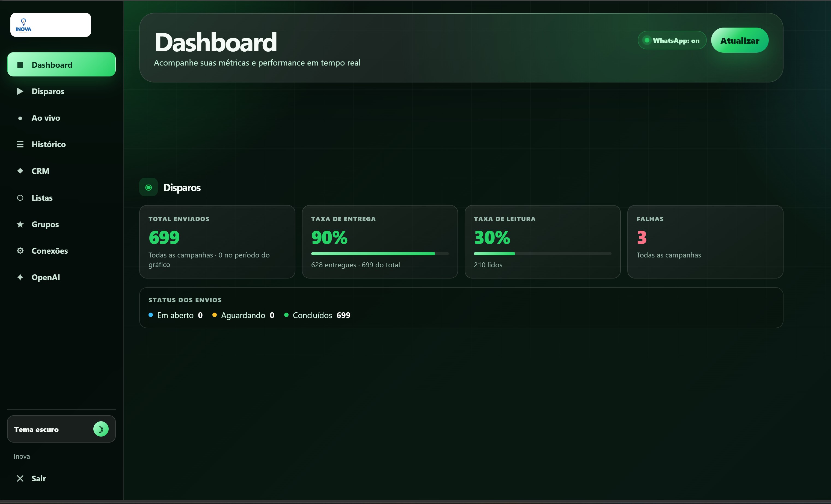This screenshot has height=504, width=831.
Task: Click the 90% delivery rate value
Action: (x=330, y=238)
